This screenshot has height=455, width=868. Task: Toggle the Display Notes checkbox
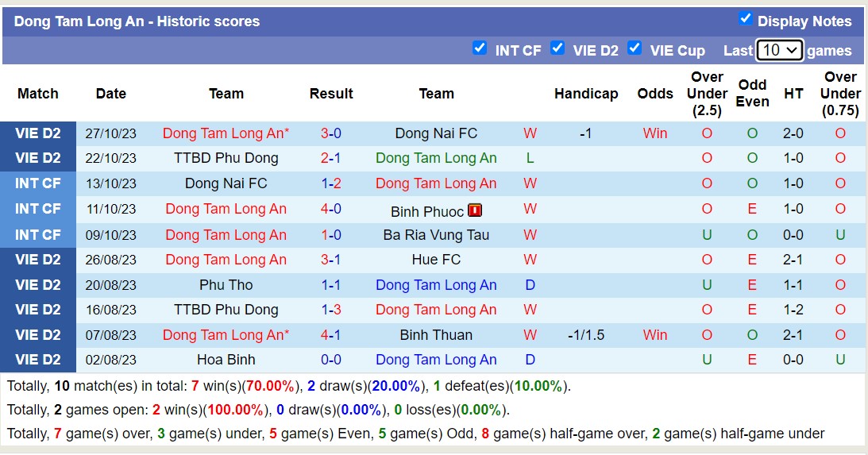click(x=745, y=18)
